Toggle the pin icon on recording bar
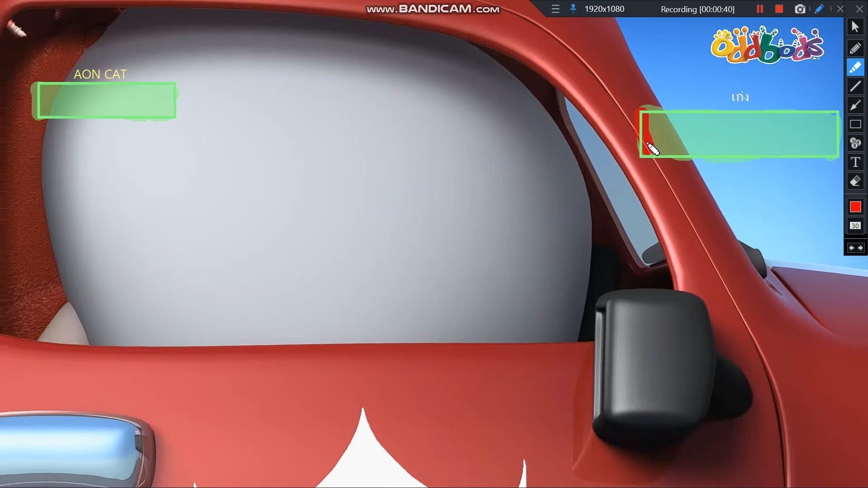The width and height of the screenshot is (868, 488). tap(573, 9)
